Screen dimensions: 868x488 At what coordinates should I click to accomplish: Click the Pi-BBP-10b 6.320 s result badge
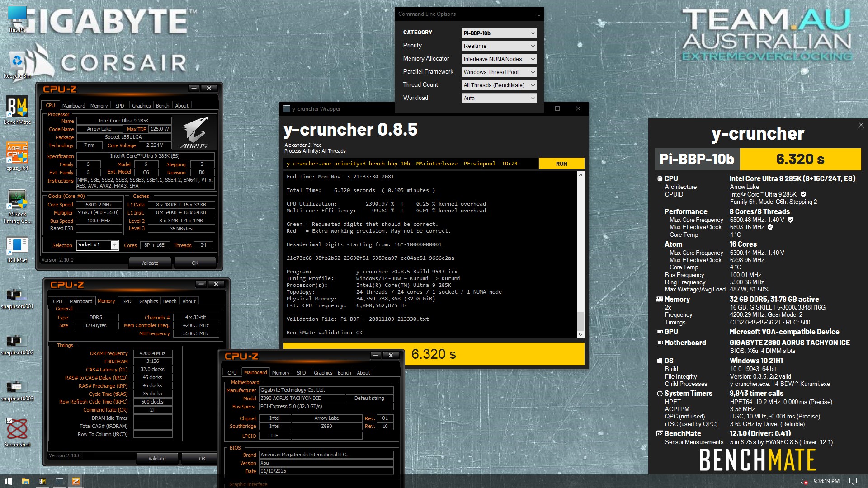click(x=758, y=159)
